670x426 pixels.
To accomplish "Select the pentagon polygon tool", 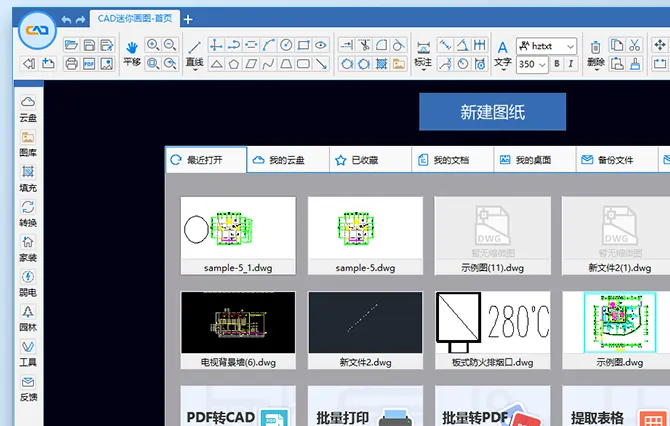I will (x=234, y=64).
